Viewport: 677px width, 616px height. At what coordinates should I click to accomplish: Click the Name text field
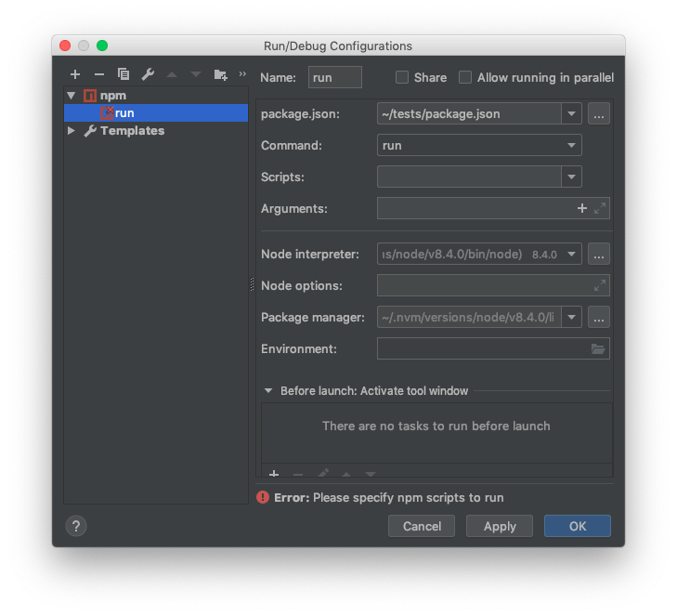pyautogui.click(x=334, y=78)
